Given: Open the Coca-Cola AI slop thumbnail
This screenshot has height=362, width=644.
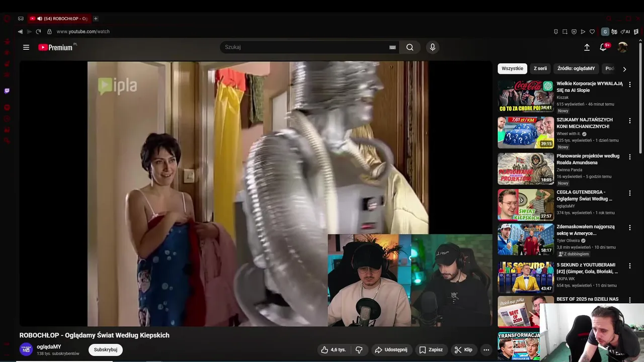Looking at the screenshot, I should [526, 96].
